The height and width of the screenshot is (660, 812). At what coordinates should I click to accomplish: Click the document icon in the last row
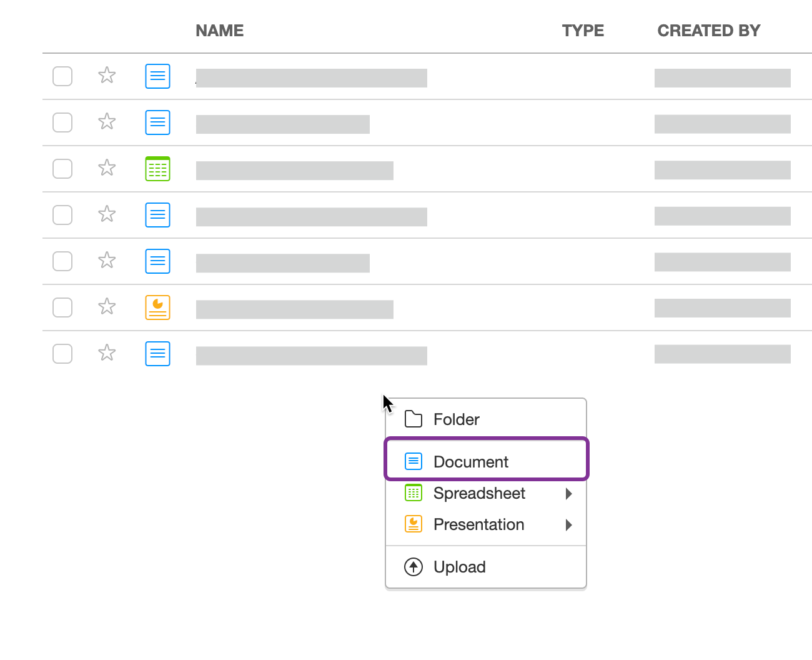pos(157,354)
